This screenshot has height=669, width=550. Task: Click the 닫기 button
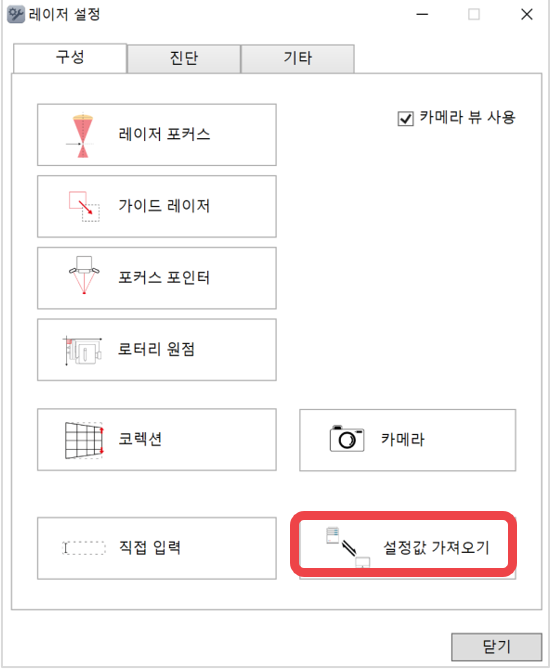tap(497, 647)
